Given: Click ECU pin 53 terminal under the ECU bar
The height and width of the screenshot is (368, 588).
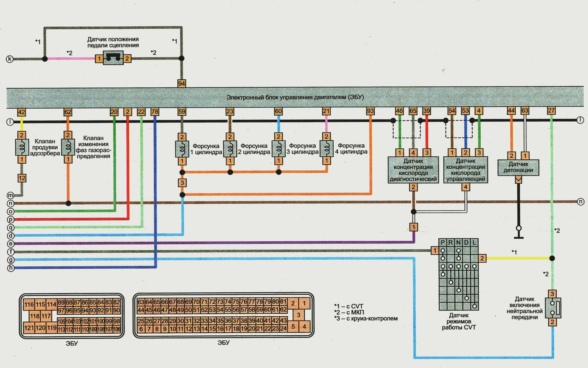Looking at the screenshot, I should pyautogui.click(x=465, y=111).
